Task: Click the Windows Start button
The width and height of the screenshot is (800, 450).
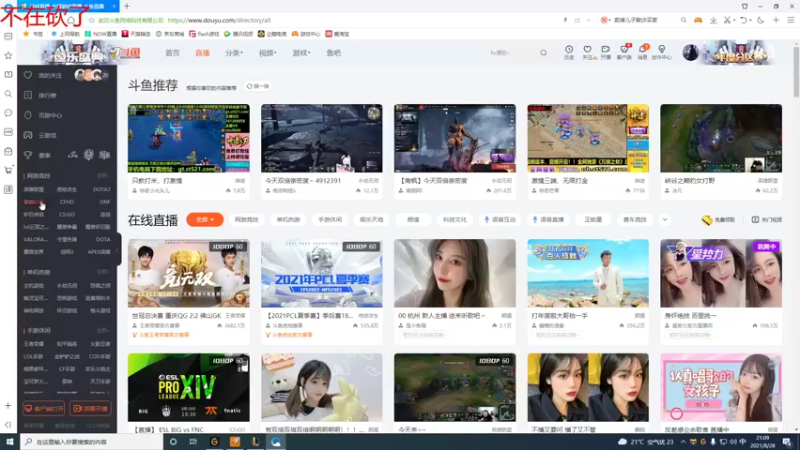Action: pos(9,441)
